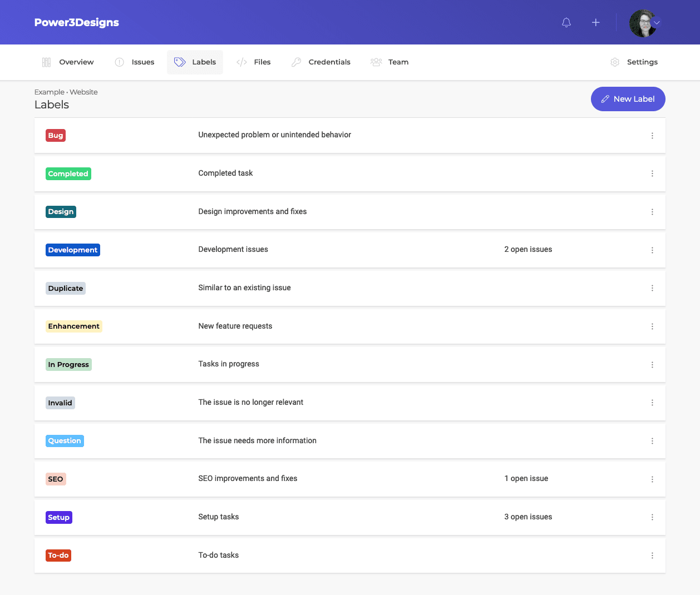Open Credentials with the key icon
The image size is (700, 595).
pyautogui.click(x=321, y=62)
